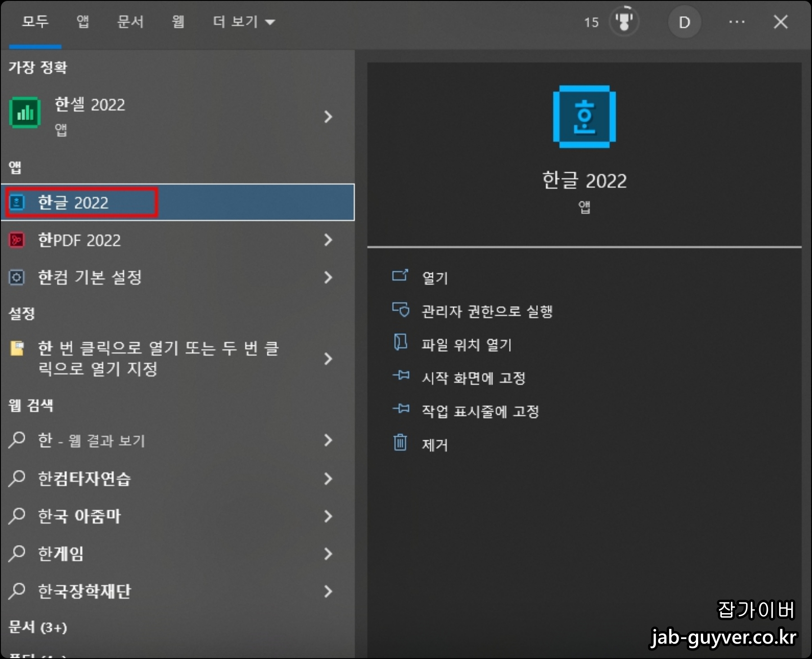Viewport: 812px width, 659px height.
Task: Open the three-dot options menu
Action: [737, 22]
